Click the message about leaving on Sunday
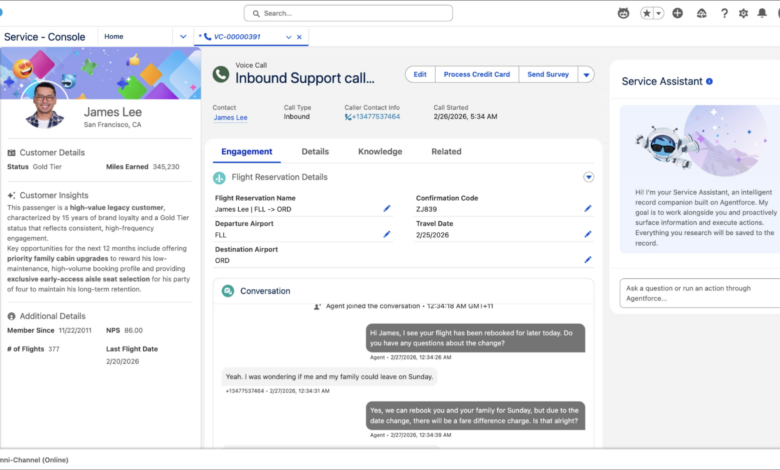 click(x=329, y=377)
